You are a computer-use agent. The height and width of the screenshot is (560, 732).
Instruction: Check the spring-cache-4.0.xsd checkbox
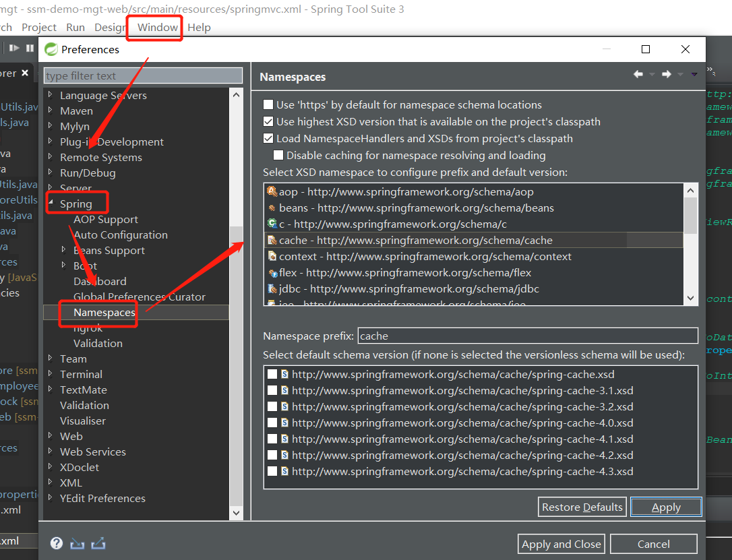272,423
